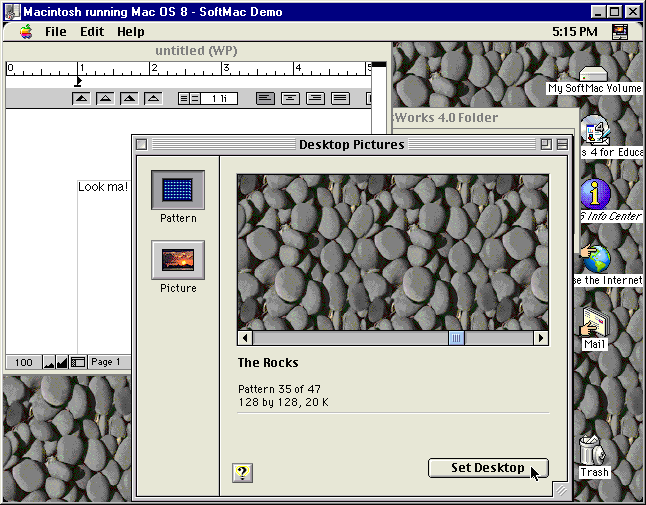Click the pattern scrollbar thumb
This screenshot has width=646, height=505.
(456, 338)
